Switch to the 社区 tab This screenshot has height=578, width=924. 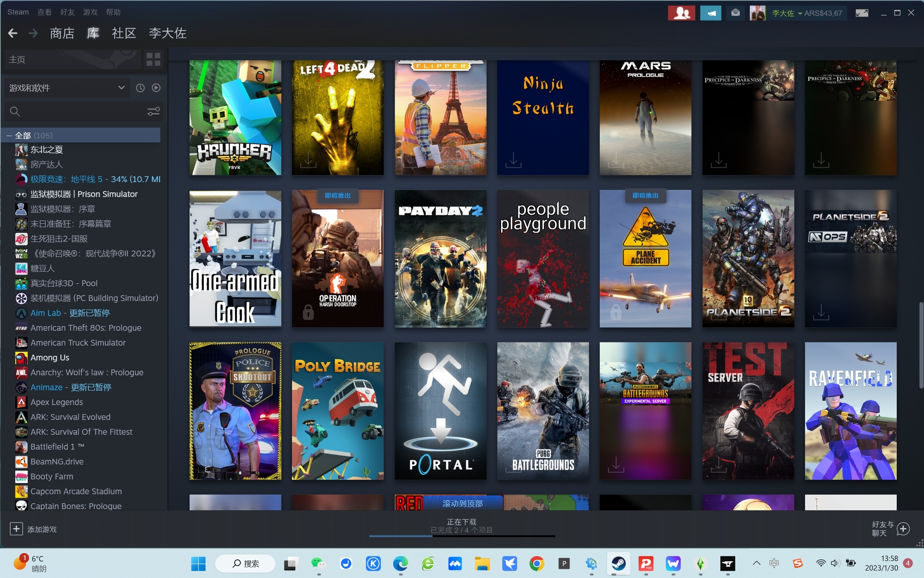[124, 33]
